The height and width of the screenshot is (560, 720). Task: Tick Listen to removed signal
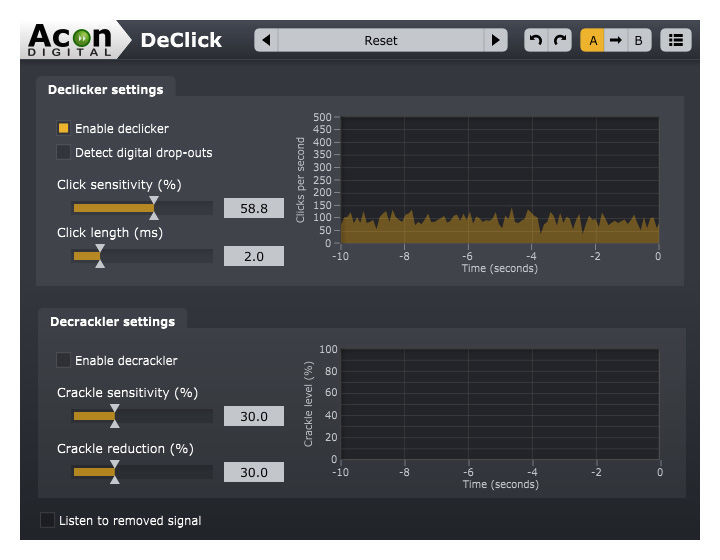coord(47,520)
